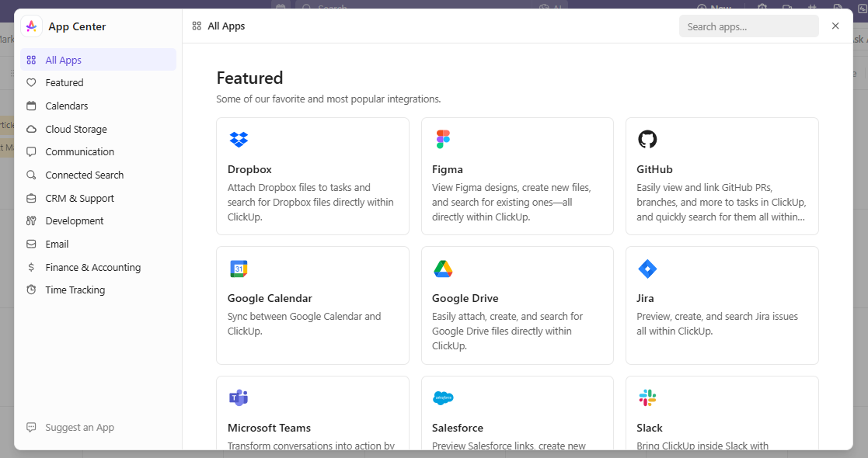The height and width of the screenshot is (458, 868).
Task: Click the Connected Search magnifier icon
Action: pyautogui.click(x=31, y=175)
